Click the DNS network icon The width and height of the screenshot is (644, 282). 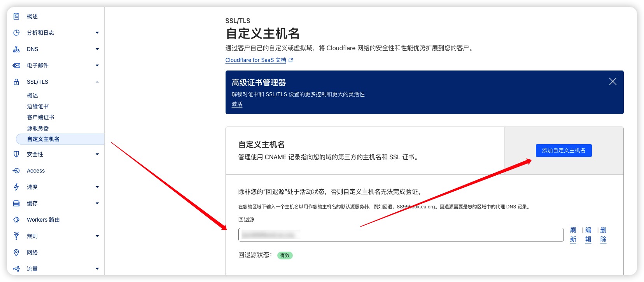(x=16, y=49)
